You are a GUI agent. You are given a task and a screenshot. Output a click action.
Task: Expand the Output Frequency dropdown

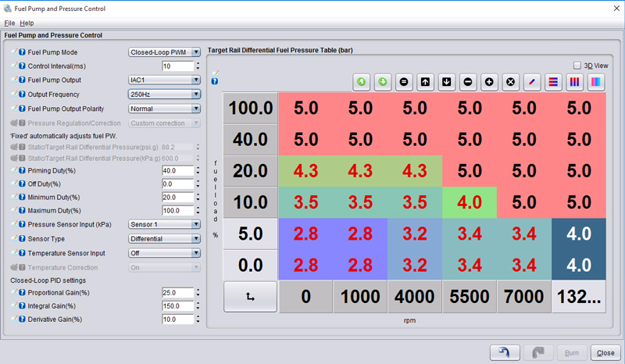(x=164, y=94)
